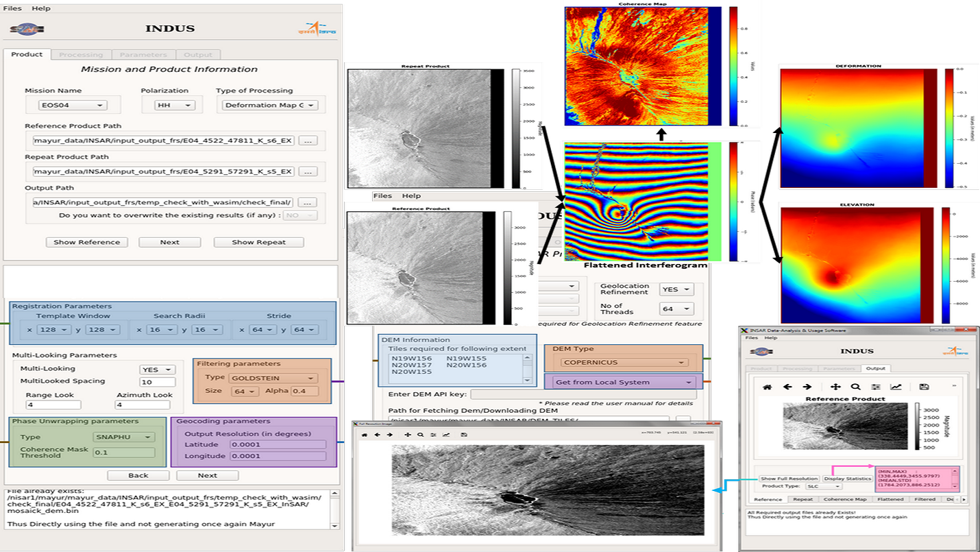Switch to Coherence Map tab

coord(844,499)
